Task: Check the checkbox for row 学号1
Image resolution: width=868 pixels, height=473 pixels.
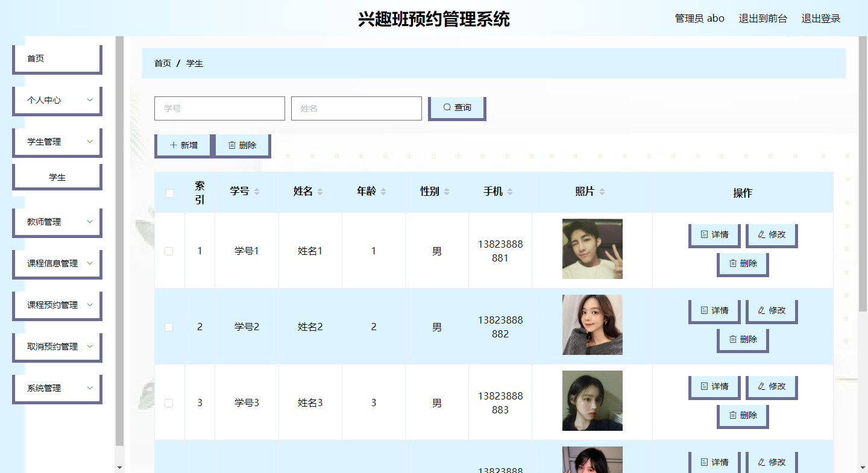Action: (x=169, y=251)
